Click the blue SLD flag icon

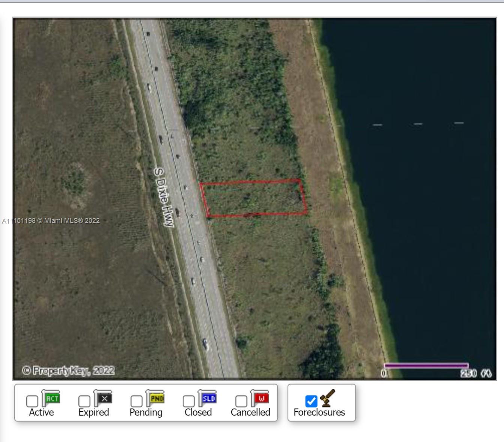207,398
